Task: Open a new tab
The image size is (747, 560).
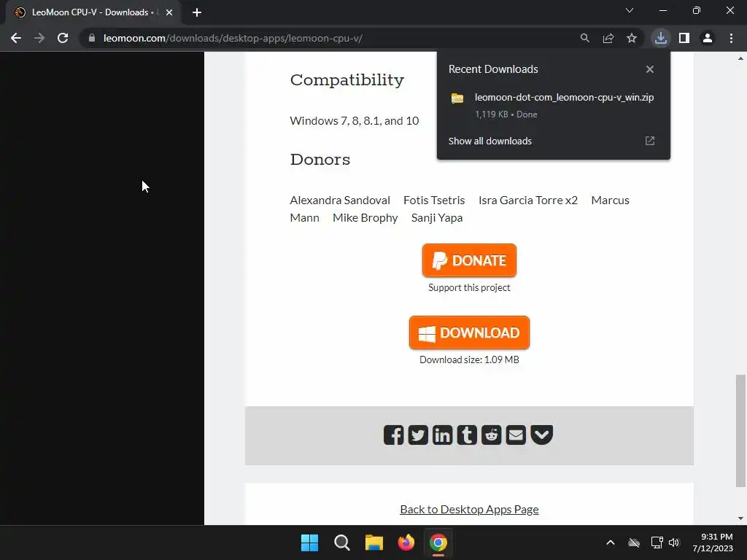Action: pos(197,12)
